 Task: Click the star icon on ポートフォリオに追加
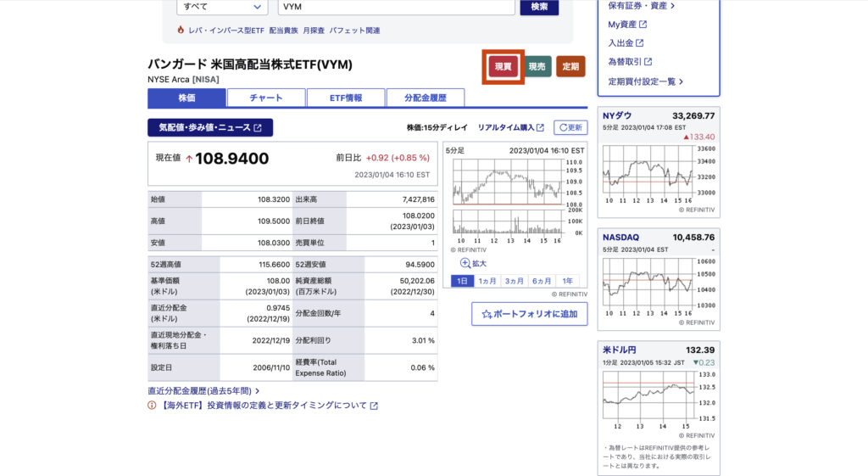[487, 314]
